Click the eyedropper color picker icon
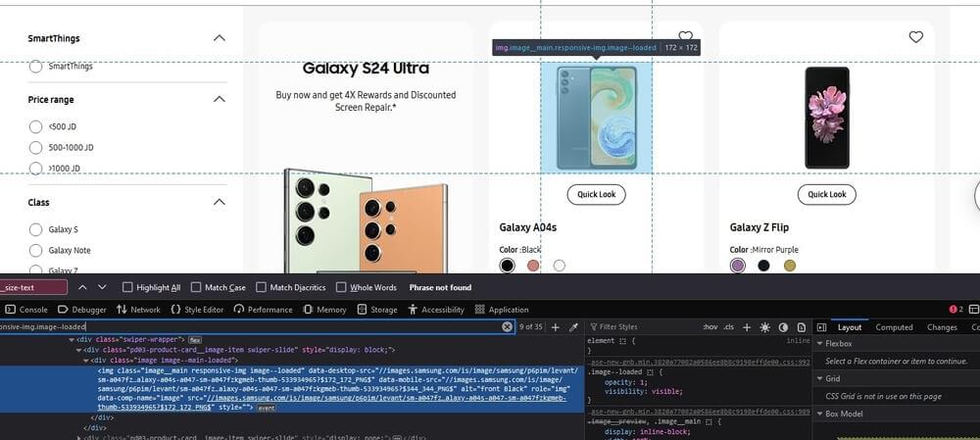Screen dimensions: 980x440 pyautogui.click(x=573, y=326)
